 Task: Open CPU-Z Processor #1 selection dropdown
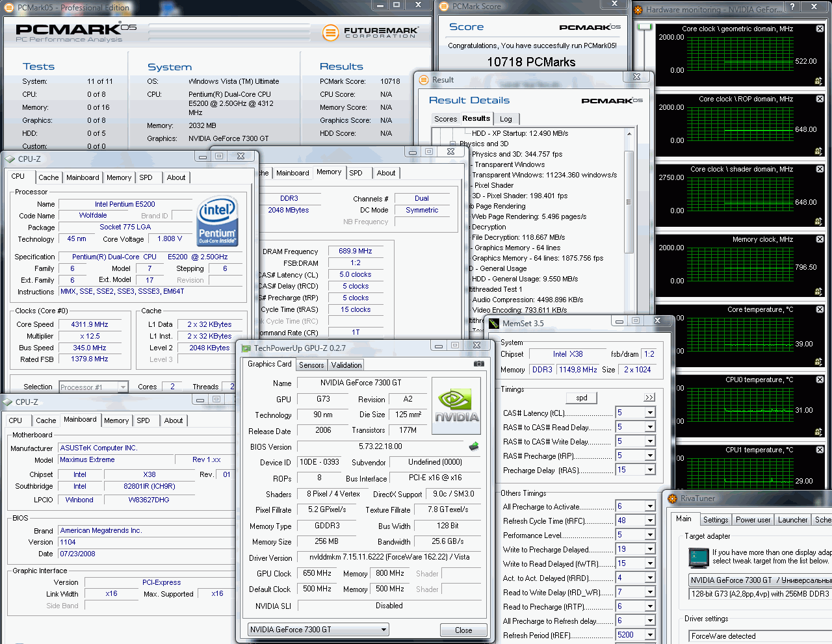pyautogui.click(x=123, y=387)
